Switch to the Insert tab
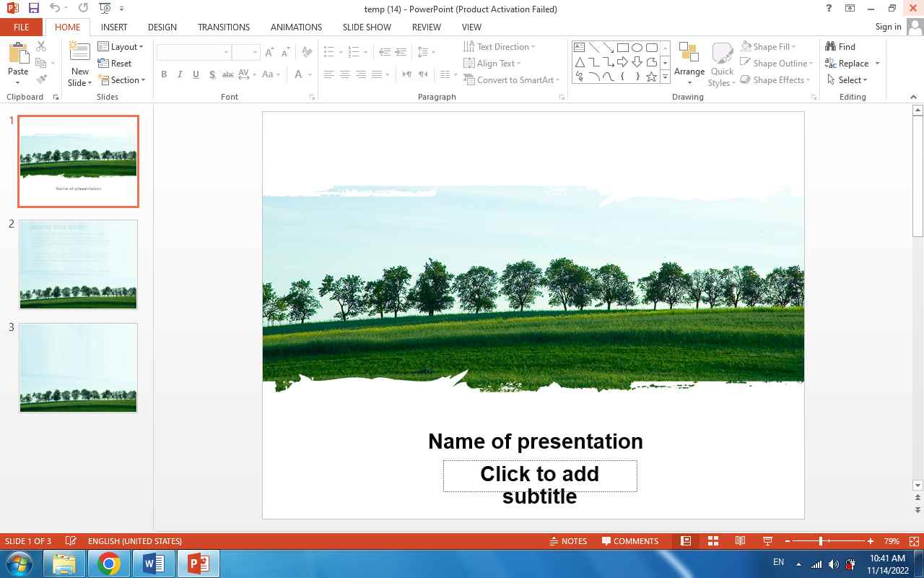Screen dimensions: 924x578 click(x=114, y=27)
